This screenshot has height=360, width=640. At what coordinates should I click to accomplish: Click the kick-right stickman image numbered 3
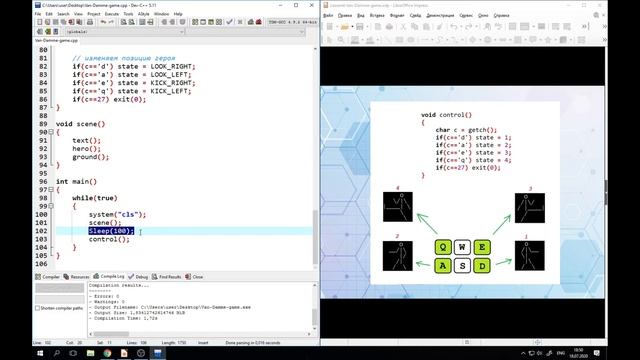tap(530, 208)
